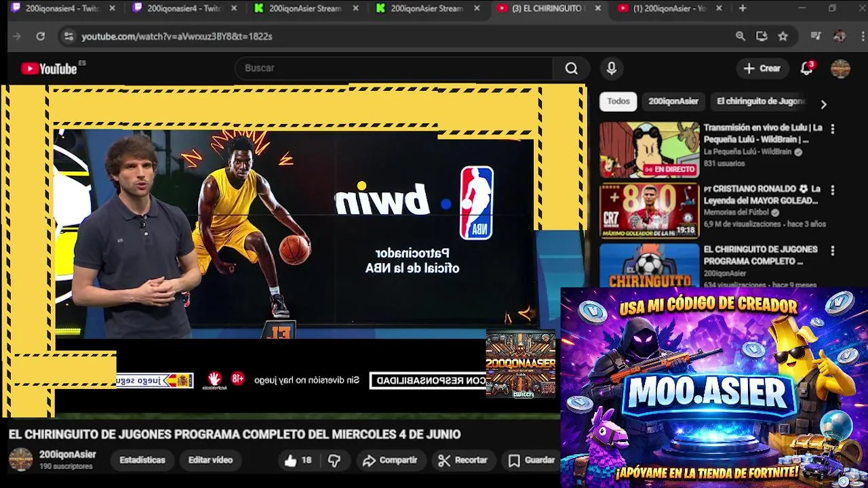Click the Compartir share button
This screenshot has width=868, height=488.
tap(389, 460)
